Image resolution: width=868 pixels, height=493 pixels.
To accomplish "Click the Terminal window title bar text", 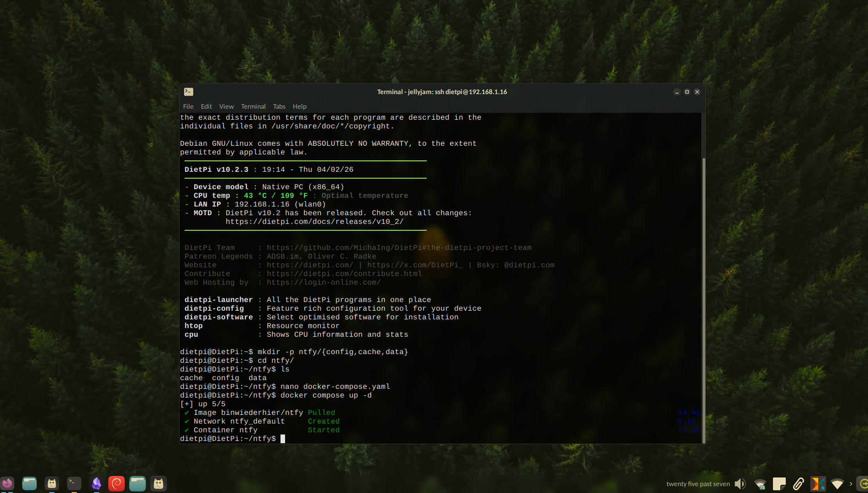I will pos(442,92).
